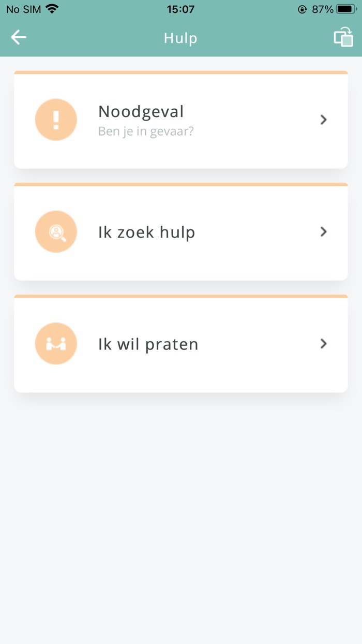Tap the battery indicator icon
362x644 pixels.
coord(344,8)
